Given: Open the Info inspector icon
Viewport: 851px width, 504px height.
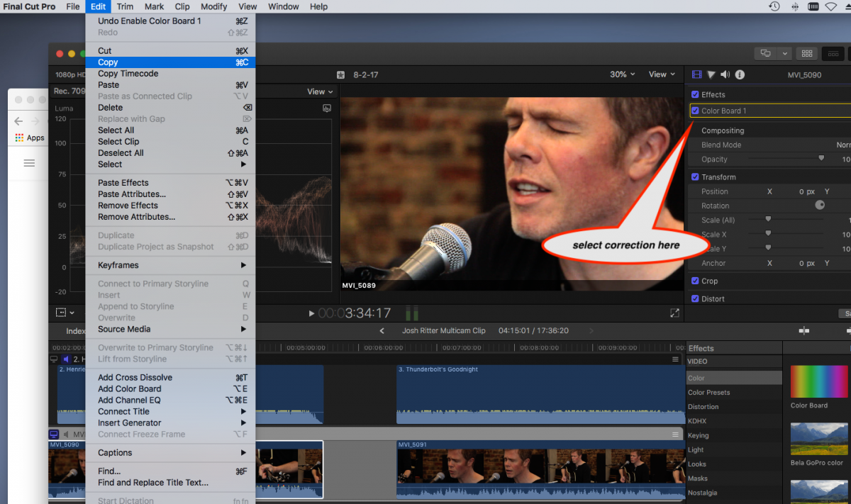Looking at the screenshot, I should click(x=740, y=74).
